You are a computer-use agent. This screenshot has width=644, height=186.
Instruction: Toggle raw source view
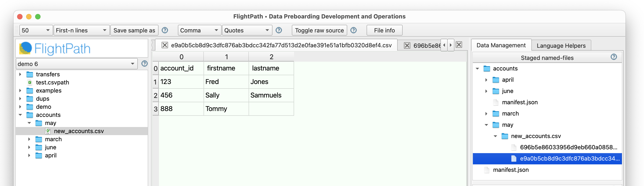pos(319,30)
